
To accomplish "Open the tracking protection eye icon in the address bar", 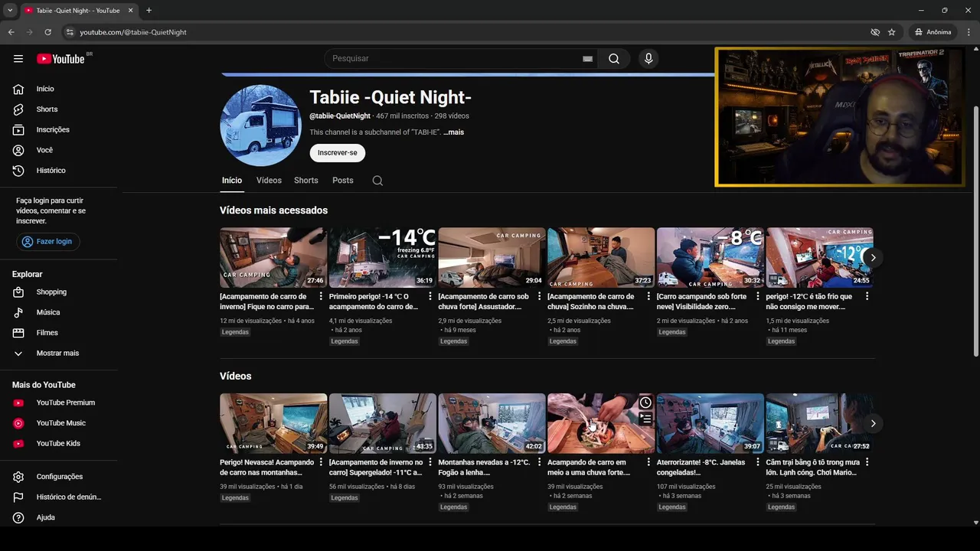I will (x=875, y=32).
